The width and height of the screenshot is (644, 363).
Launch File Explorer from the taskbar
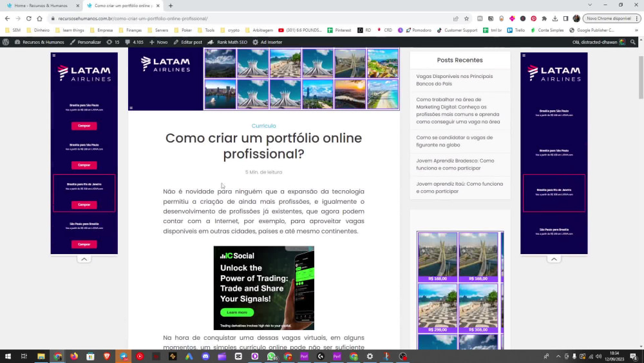pos(41,357)
